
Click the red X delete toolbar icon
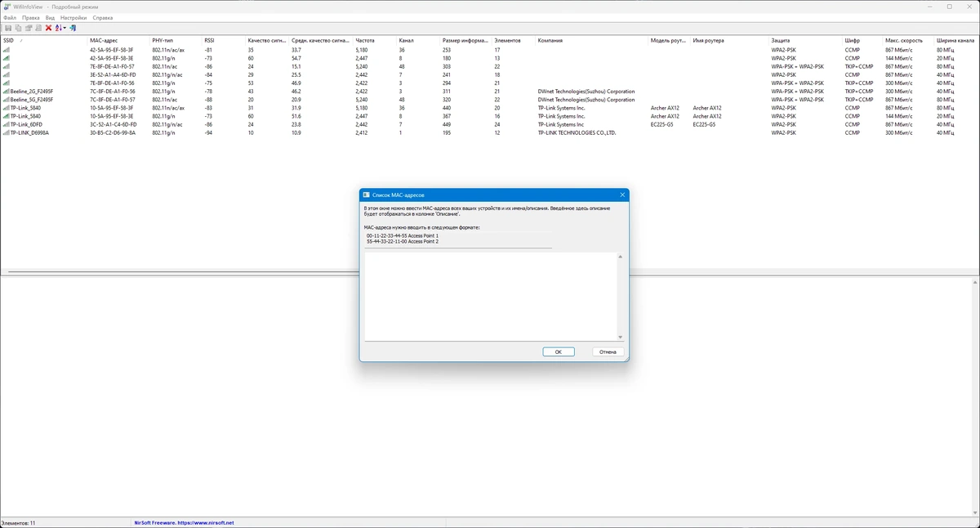(48, 28)
